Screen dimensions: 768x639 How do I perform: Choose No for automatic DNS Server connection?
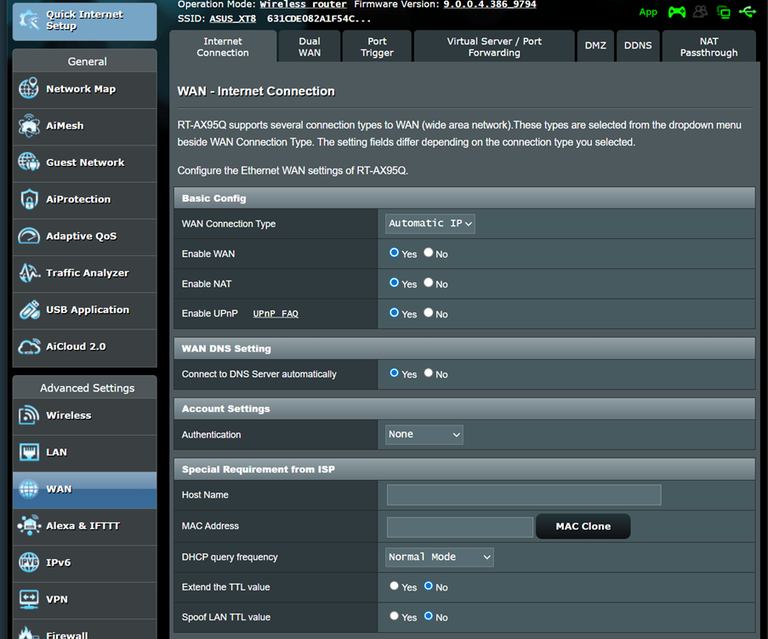point(428,373)
